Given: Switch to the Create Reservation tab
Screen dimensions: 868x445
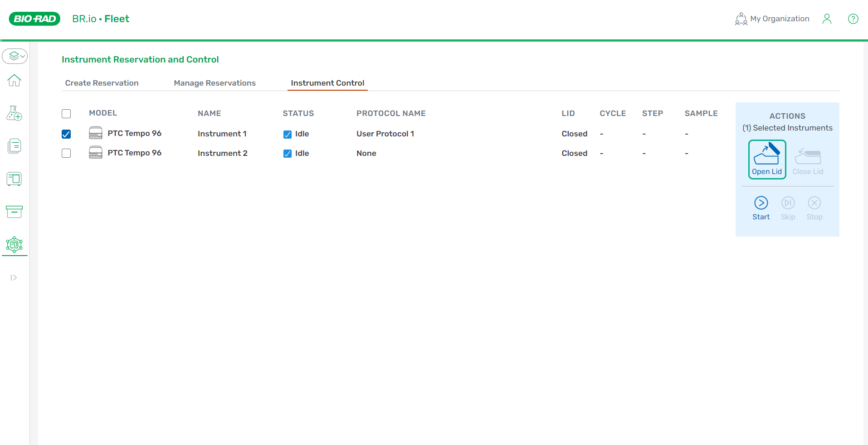Looking at the screenshot, I should [x=102, y=83].
